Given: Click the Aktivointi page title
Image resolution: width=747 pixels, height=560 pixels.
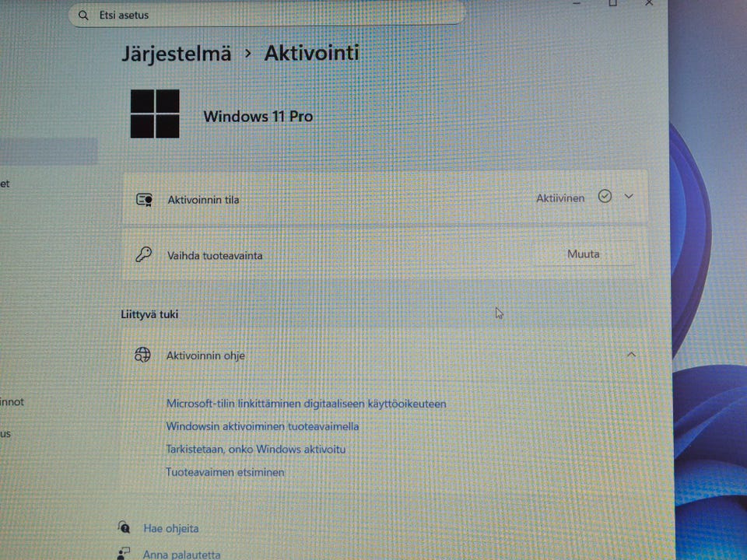Looking at the screenshot, I should point(311,53).
